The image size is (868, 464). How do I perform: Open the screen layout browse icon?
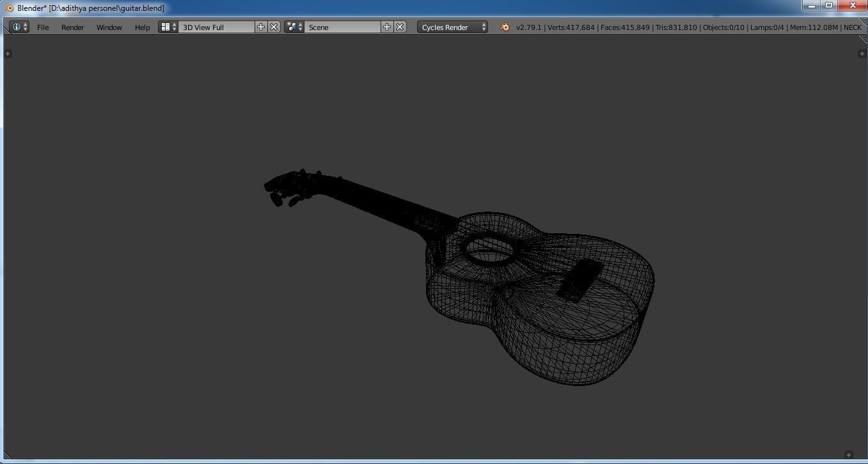169,27
